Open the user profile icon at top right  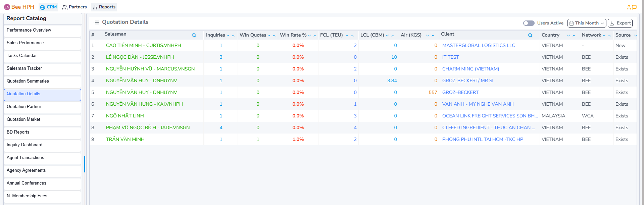coord(629,7)
